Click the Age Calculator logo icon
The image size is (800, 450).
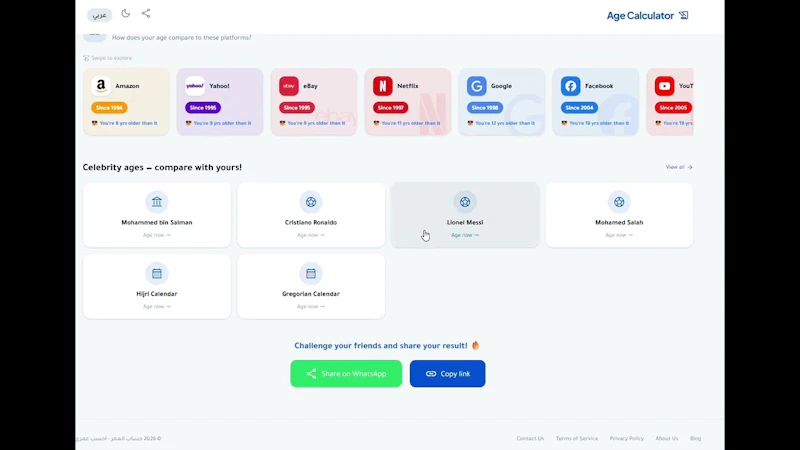(x=684, y=15)
